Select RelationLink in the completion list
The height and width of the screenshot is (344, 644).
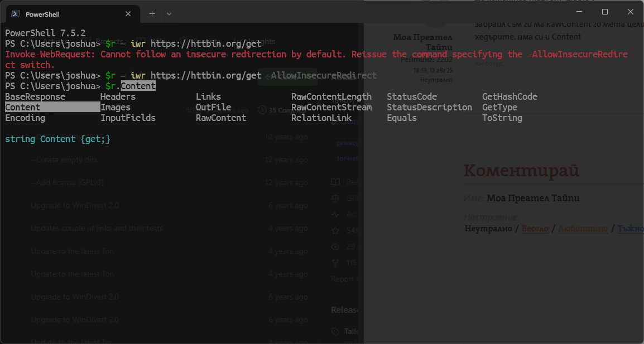point(321,118)
